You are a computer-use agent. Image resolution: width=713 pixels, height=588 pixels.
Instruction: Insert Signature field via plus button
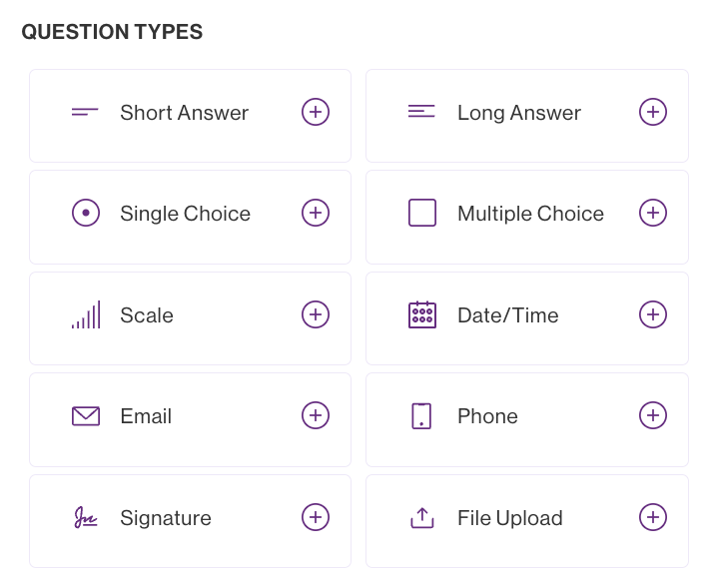tap(316, 516)
